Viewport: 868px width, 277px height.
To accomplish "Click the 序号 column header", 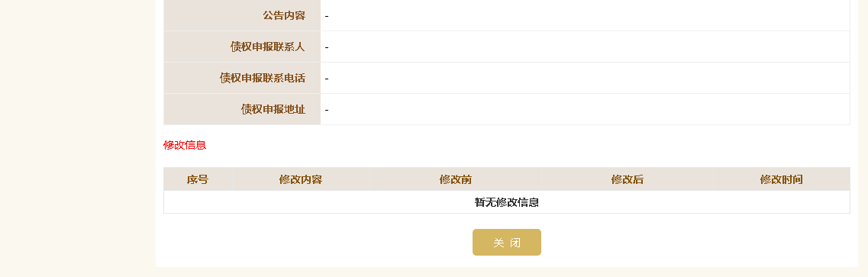I will tap(198, 179).
